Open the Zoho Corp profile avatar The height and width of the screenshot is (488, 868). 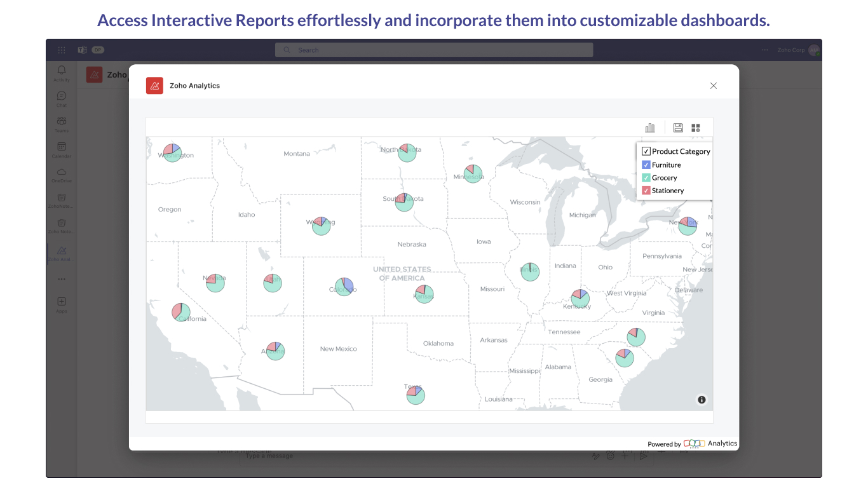pyautogui.click(x=814, y=50)
